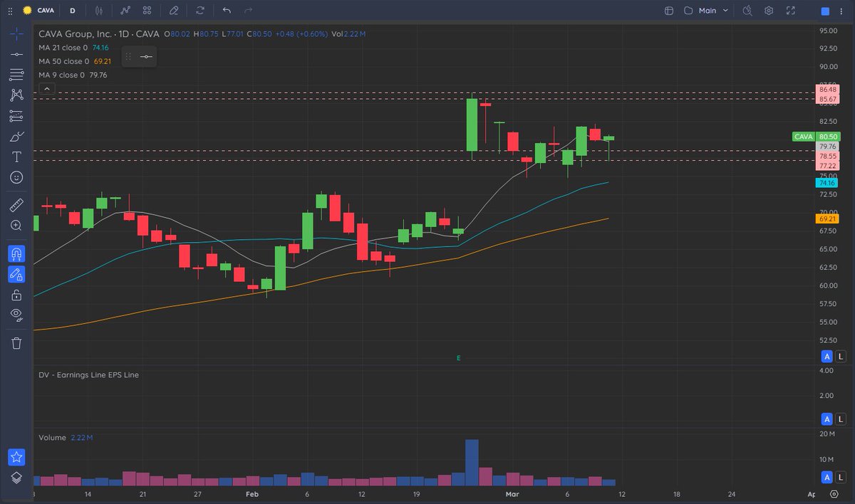Image resolution: width=855 pixels, height=504 pixels.
Task: Undo the last chart action
Action: click(x=227, y=11)
